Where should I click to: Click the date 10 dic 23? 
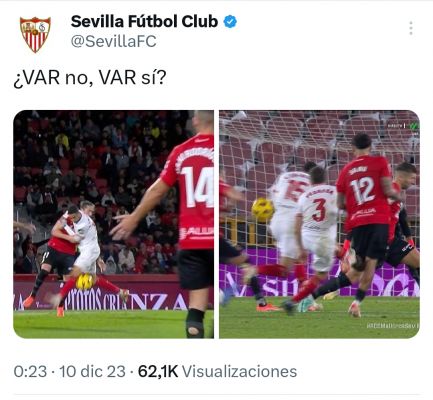click(92, 371)
